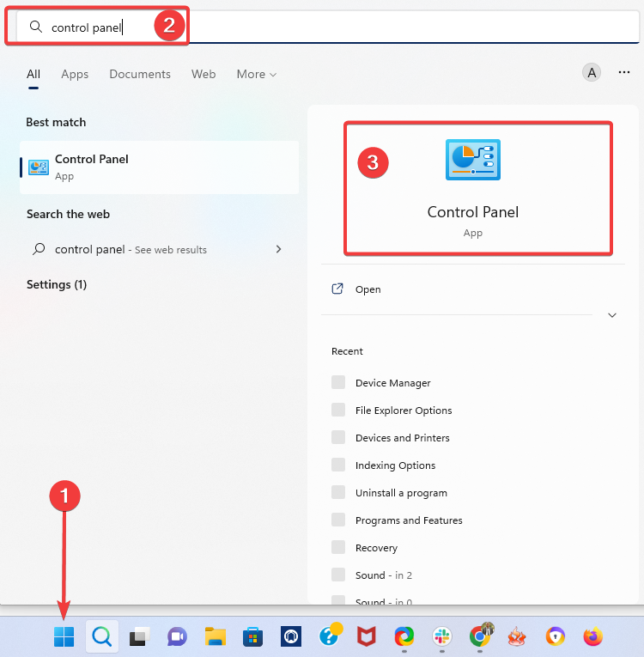Switch to the Documents filter tab
Screen dimensions: 644x657
140,74
